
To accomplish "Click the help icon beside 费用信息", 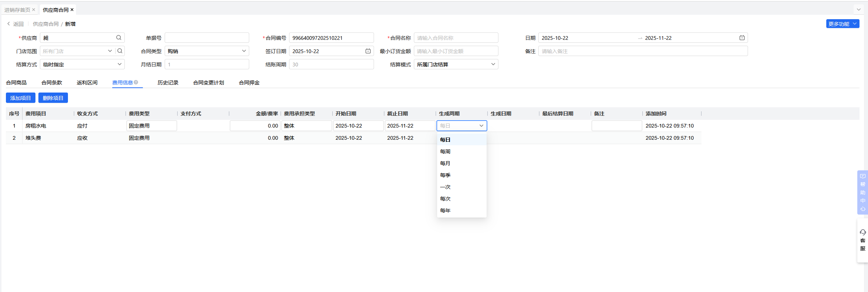I will click(136, 82).
